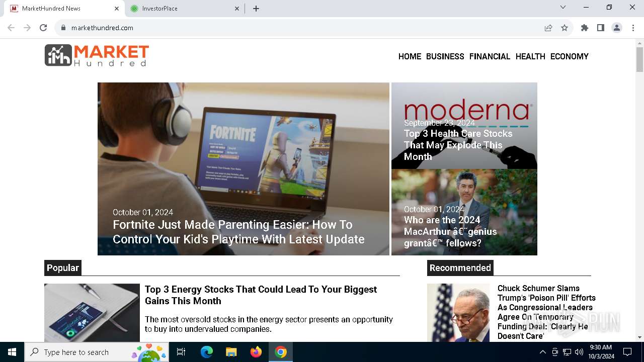Click the browser forward arrow
Viewport: 644px width, 362px height.
(x=27, y=28)
